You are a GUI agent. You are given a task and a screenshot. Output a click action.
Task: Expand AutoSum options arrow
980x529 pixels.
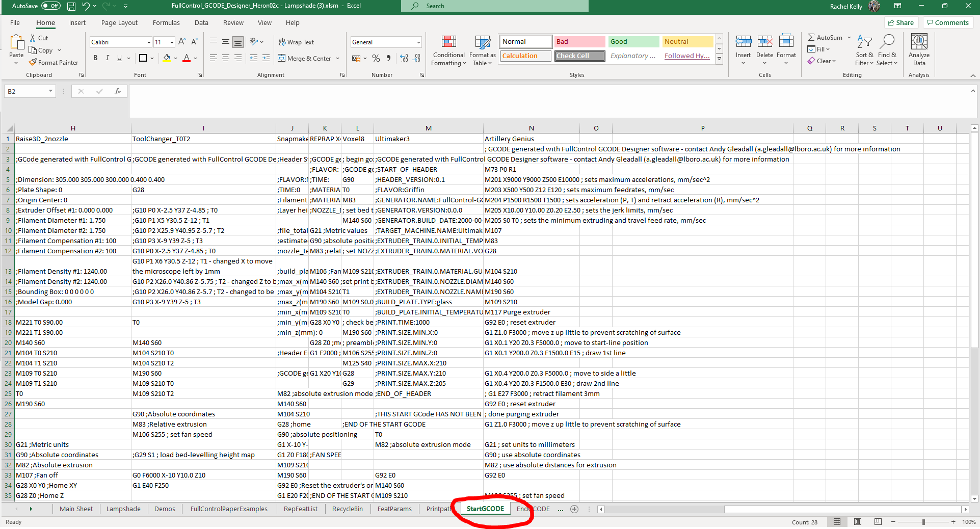pos(849,38)
